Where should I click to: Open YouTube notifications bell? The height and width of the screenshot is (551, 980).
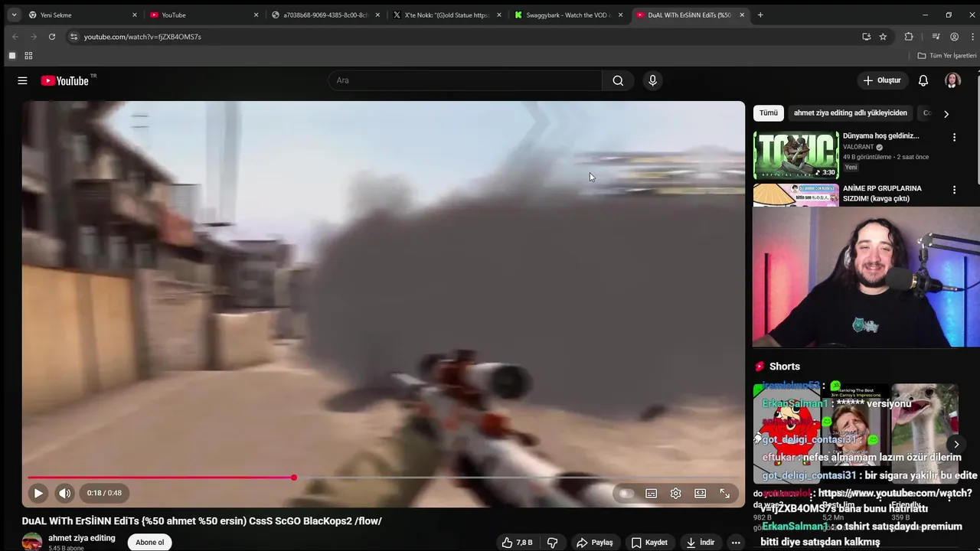tap(923, 80)
